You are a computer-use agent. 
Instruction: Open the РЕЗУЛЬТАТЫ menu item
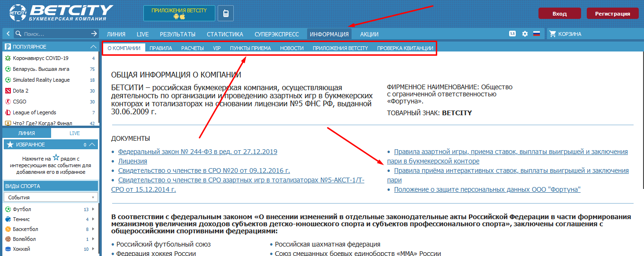point(177,34)
